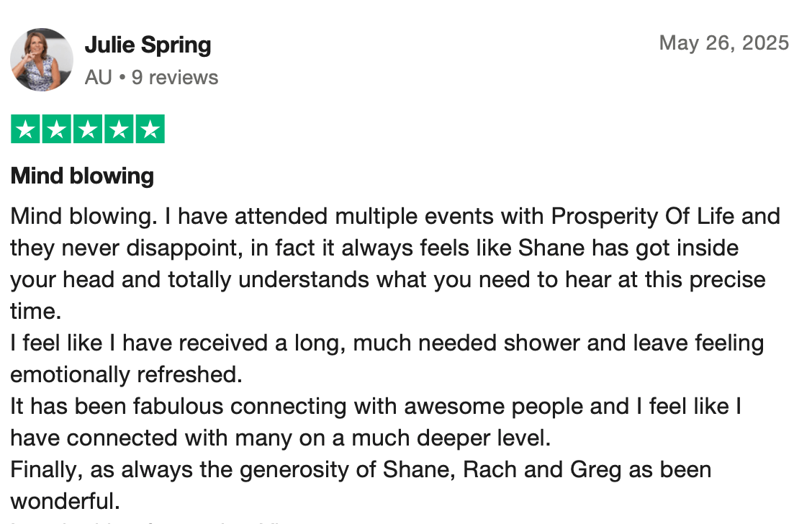Click the line starting "they never disappoint"
Image resolution: width=812 pixels, height=524 pixels.
pos(374,248)
